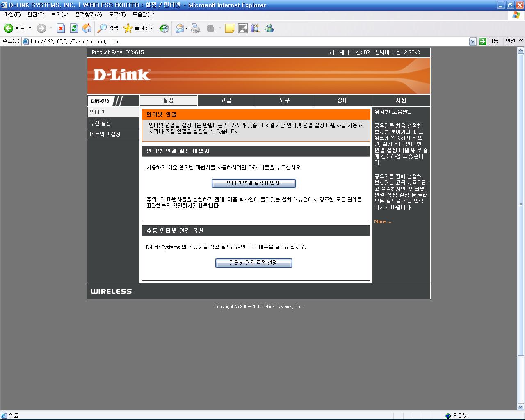Open the 즐겨찾기(A) menu
The image size is (525, 420).
click(89, 14)
